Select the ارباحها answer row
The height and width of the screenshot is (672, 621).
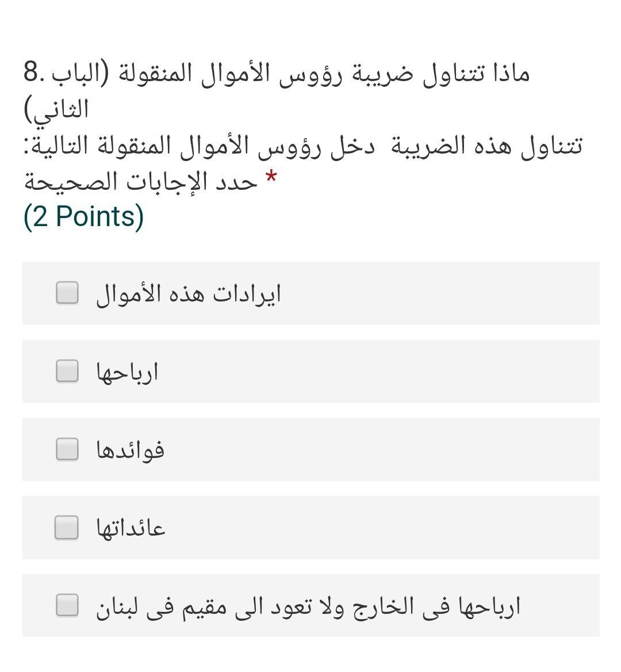click(310, 372)
